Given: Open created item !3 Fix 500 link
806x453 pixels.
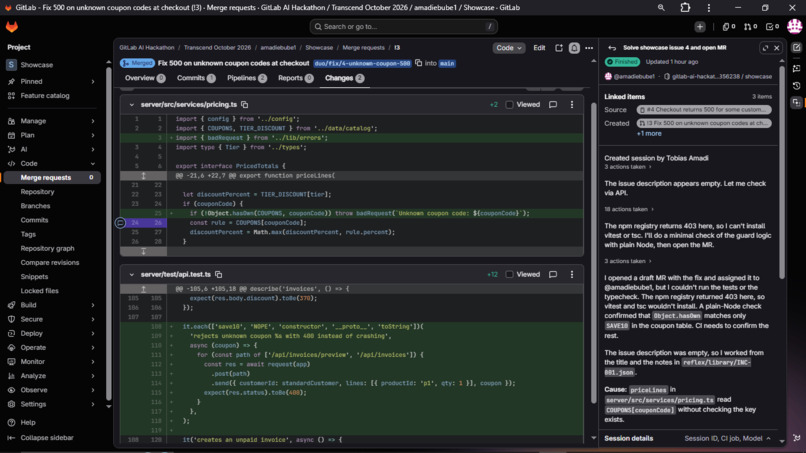Looking at the screenshot, I should (704, 123).
